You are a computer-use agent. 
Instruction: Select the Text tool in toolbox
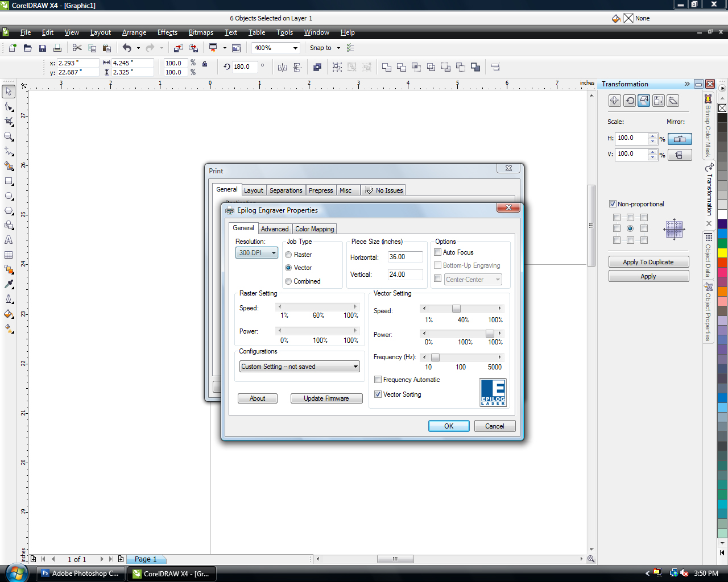9,240
